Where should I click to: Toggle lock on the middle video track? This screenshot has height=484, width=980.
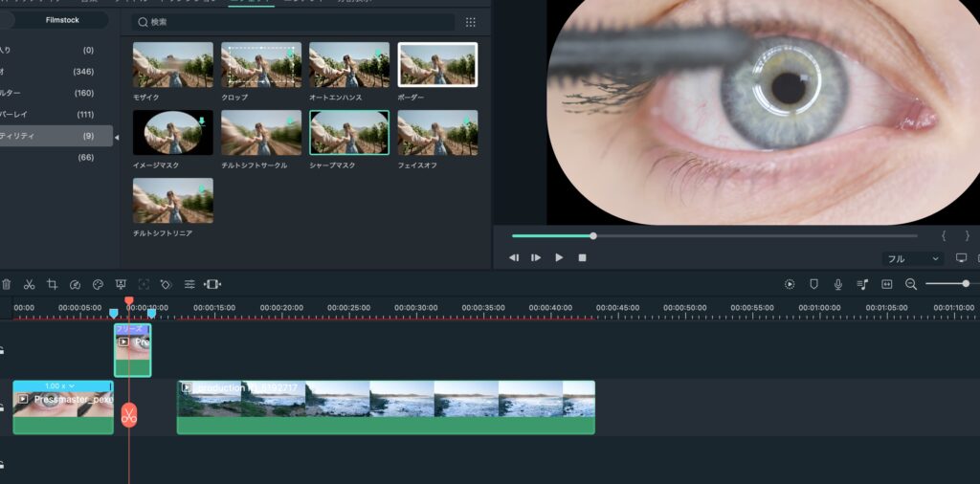(x=3, y=407)
